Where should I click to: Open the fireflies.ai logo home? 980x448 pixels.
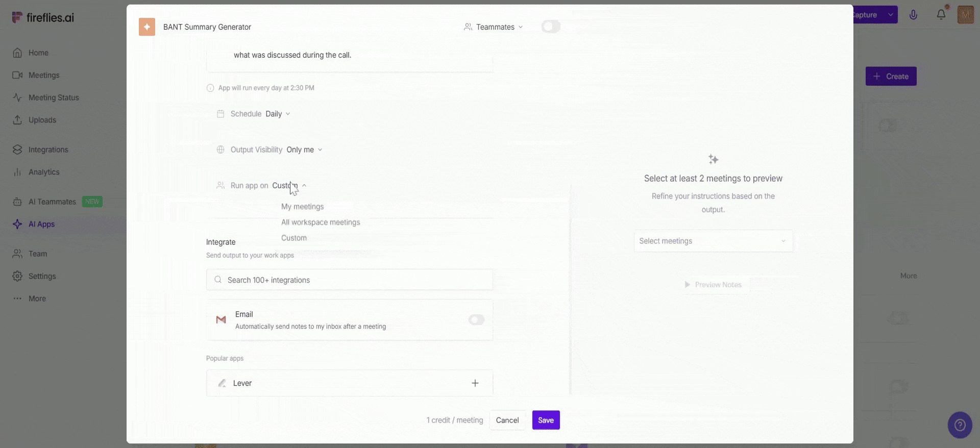[x=43, y=17]
